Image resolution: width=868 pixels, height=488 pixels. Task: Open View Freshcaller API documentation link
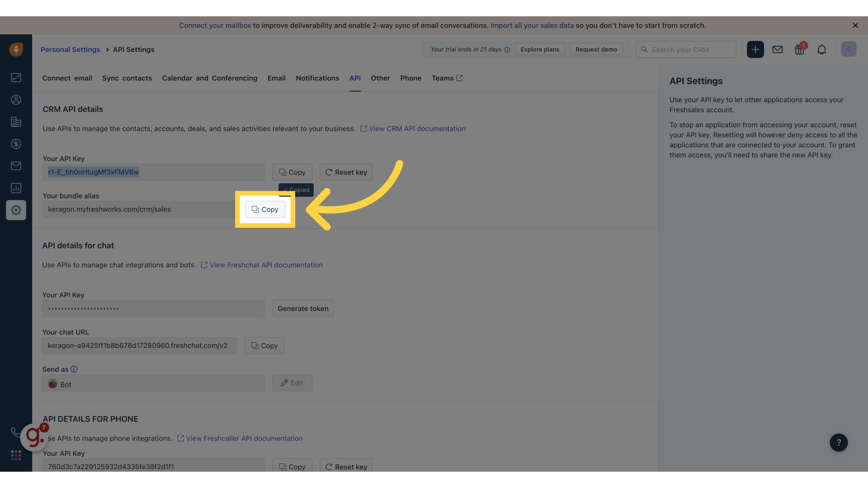(x=240, y=439)
